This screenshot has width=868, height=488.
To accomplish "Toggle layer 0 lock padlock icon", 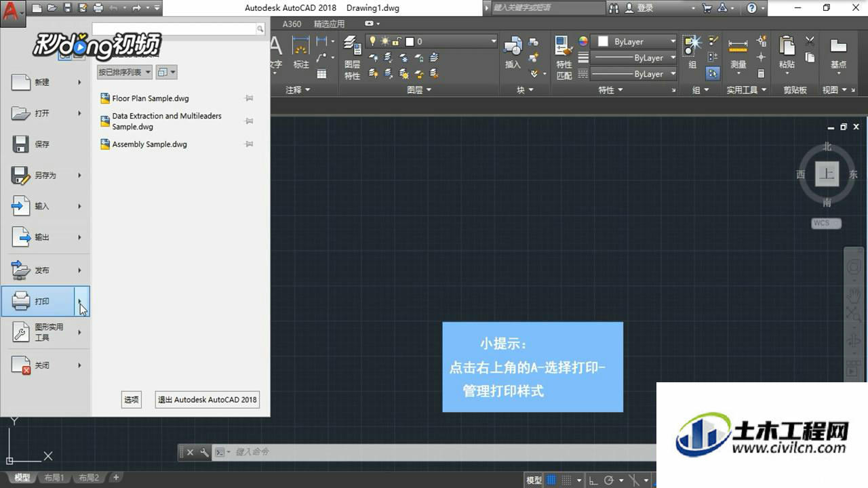I will point(396,41).
